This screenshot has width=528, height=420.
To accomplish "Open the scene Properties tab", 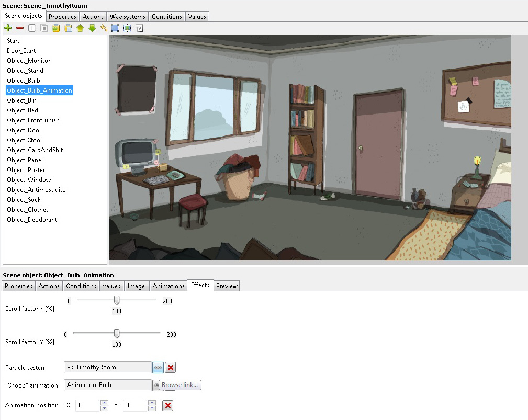I will pos(62,17).
